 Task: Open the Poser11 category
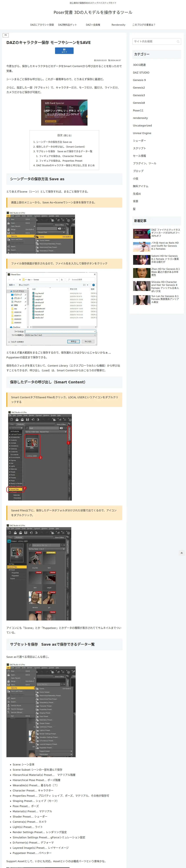(138, 111)
